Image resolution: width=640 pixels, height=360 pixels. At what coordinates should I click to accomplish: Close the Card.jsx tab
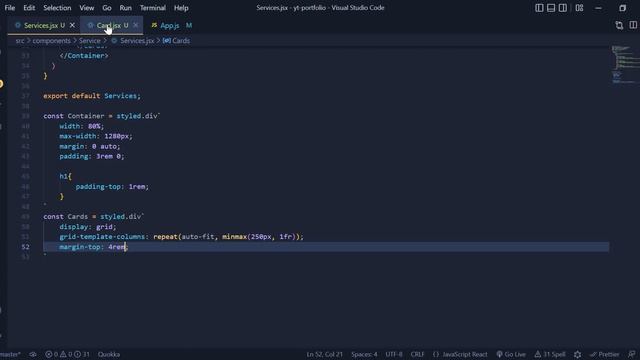[x=136, y=25]
